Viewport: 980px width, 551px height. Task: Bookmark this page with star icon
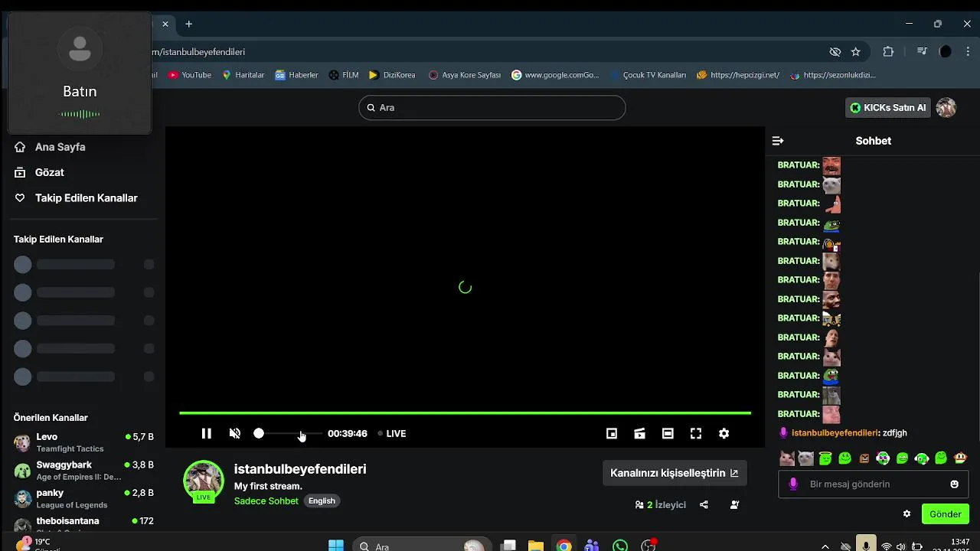pyautogui.click(x=856, y=52)
